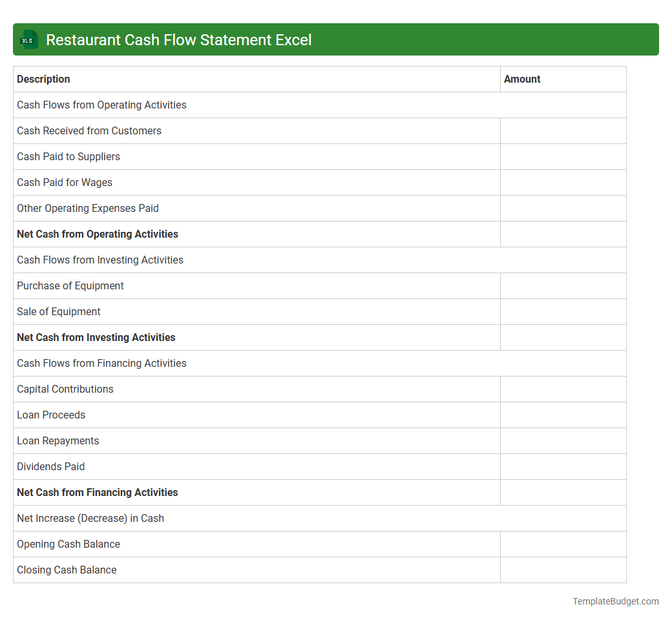Select the Sale of Equipment row
Image resolution: width=672 pixels, height=620 pixels.
coord(59,311)
